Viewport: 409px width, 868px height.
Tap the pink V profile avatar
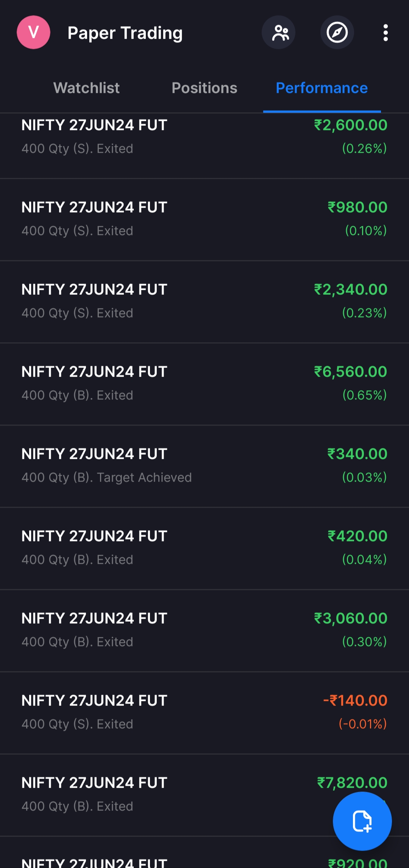pos(33,33)
